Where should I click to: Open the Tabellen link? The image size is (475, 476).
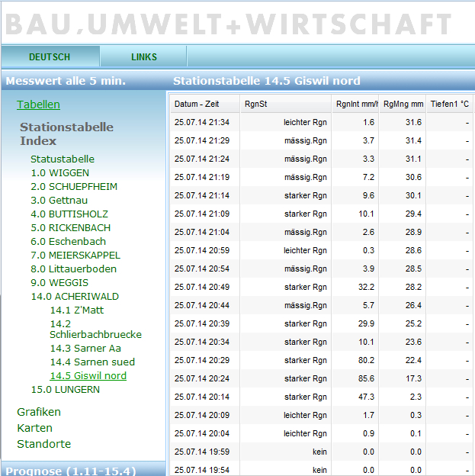pyautogui.click(x=38, y=105)
